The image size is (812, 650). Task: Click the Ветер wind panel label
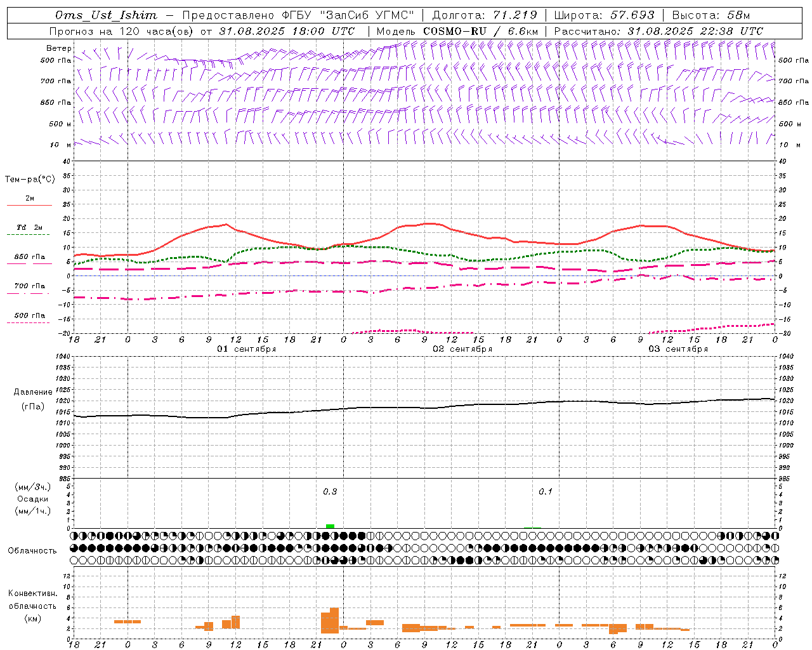59,48
